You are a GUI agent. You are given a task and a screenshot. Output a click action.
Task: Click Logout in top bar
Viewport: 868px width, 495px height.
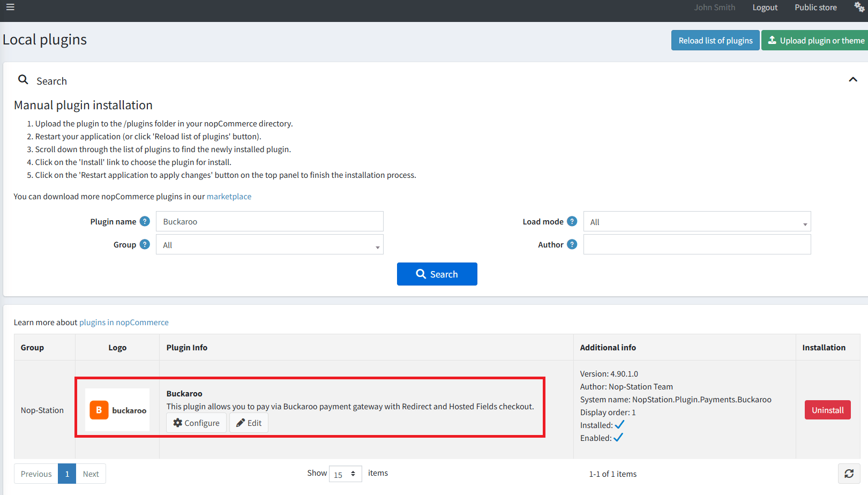coord(765,7)
